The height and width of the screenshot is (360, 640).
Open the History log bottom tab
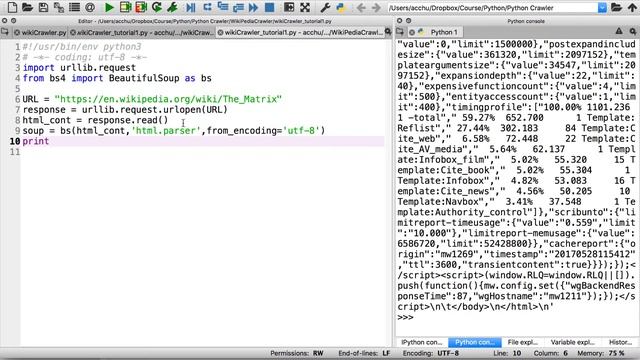(x=620, y=342)
